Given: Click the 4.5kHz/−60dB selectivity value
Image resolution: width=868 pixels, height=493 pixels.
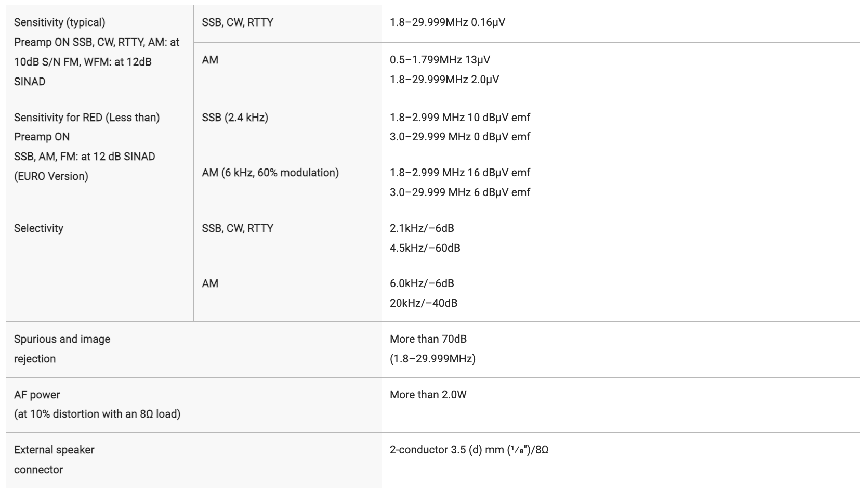Looking at the screenshot, I should coord(425,248).
